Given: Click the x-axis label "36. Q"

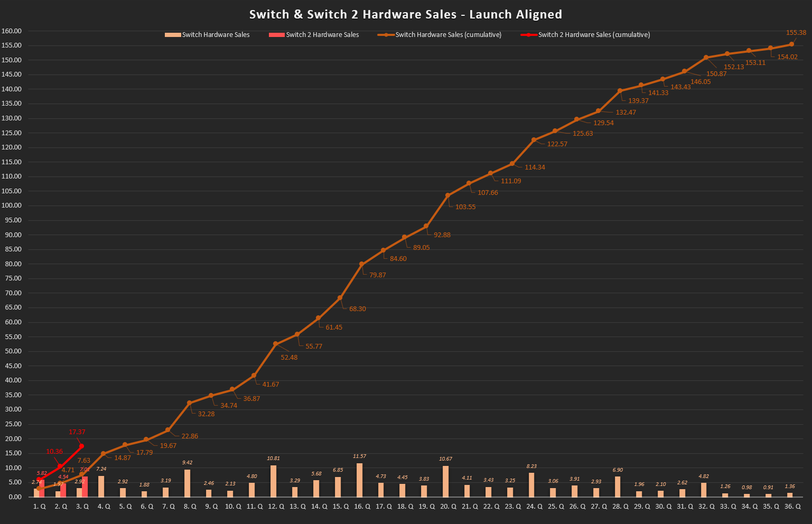Looking at the screenshot, I should coord(792,507).
